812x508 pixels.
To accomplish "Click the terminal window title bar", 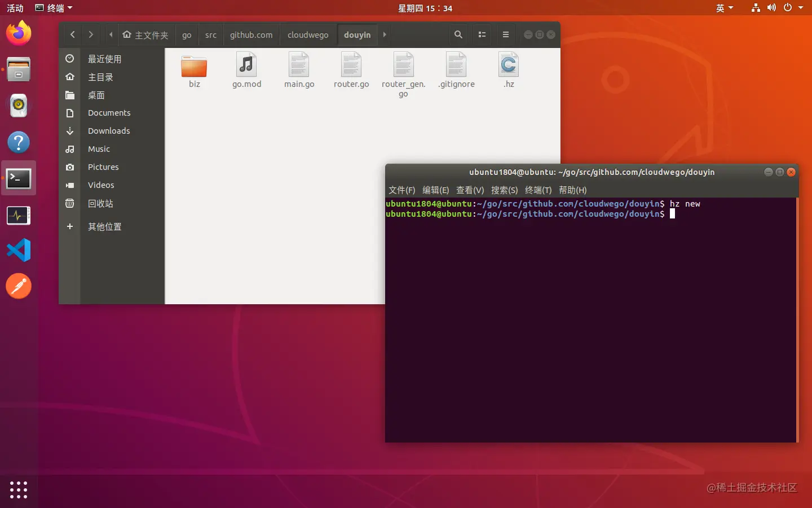I will 592,172.
